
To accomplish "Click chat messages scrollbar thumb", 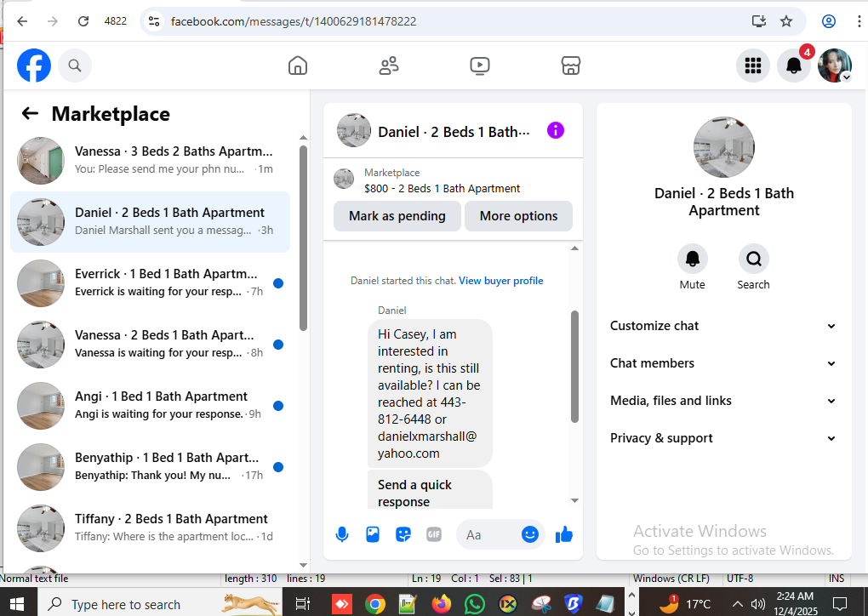I will pyautogui.click(x=574, y=367).
